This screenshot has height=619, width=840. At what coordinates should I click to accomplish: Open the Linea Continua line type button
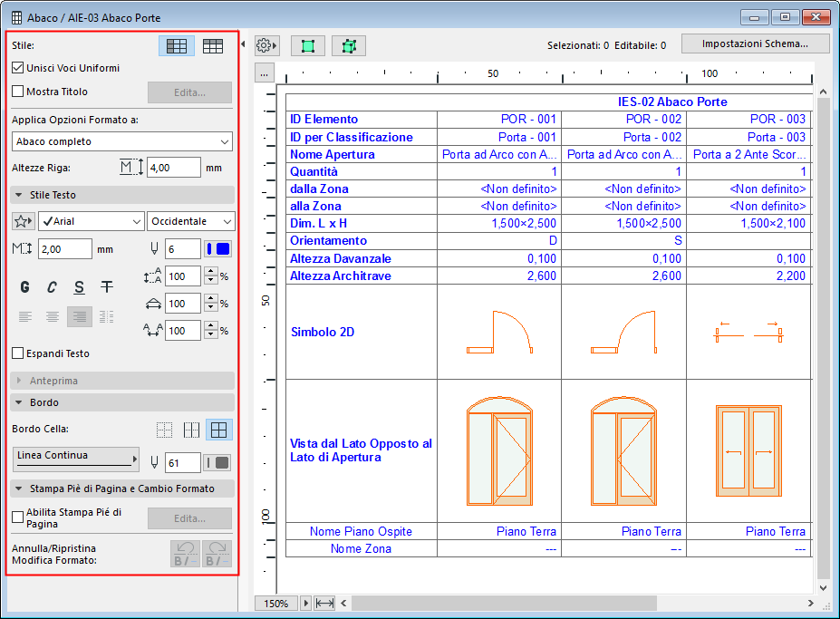(77, 459)
